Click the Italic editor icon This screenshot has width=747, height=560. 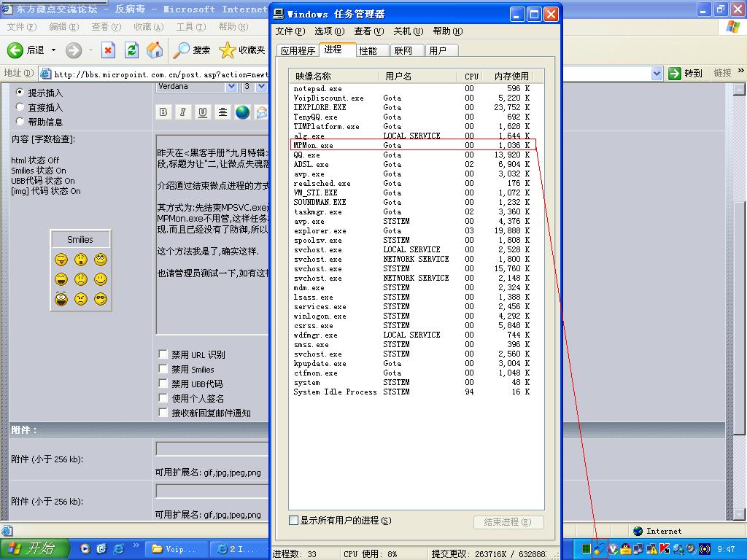pos(182,112)
